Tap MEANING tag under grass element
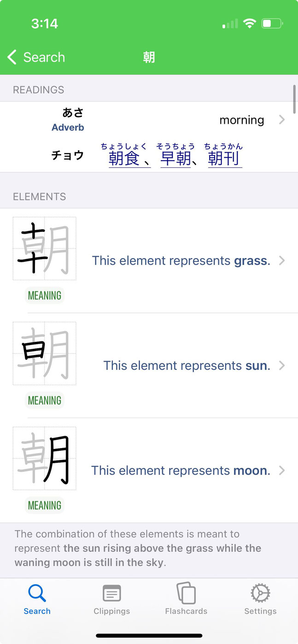The width and height of the screenshot is (298, 644). click(45, 296)
